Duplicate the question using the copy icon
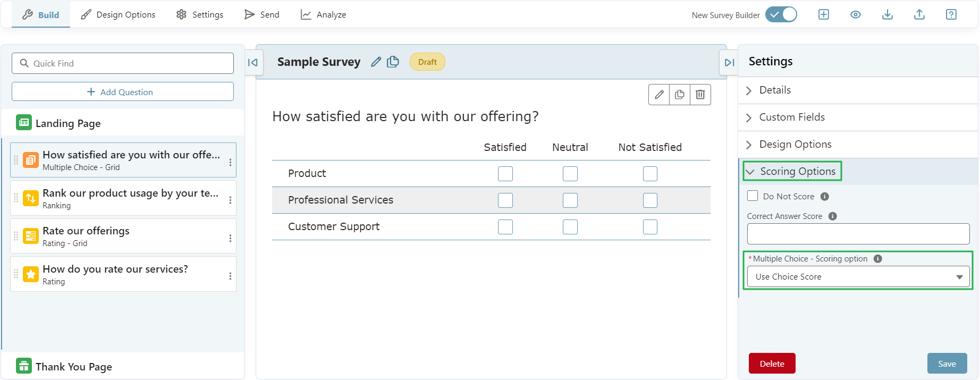The width and height of the screenshot is (980, 380). click(x=680, y=95)
